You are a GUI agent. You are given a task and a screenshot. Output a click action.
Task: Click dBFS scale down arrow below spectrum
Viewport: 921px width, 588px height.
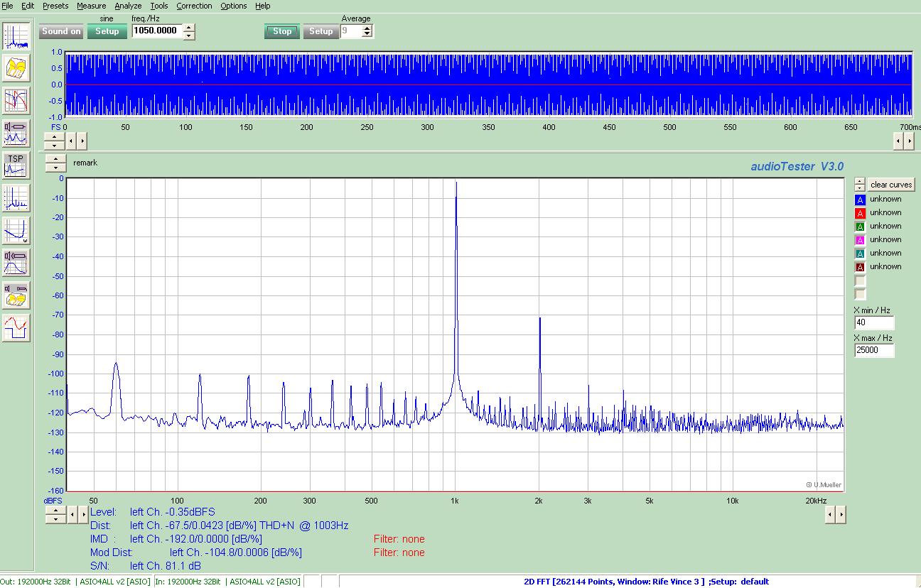click(x=55, y=520)
